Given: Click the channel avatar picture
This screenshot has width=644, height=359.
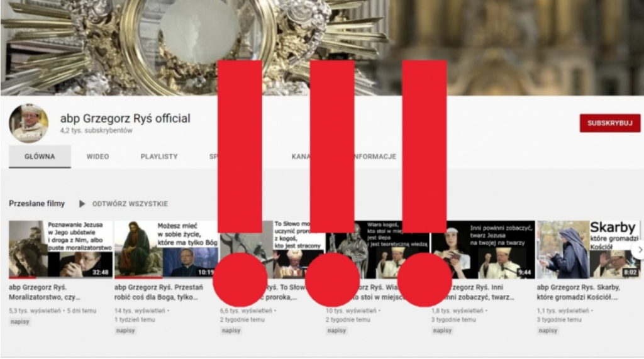Looking at the screenshot, I should [29, 123].
